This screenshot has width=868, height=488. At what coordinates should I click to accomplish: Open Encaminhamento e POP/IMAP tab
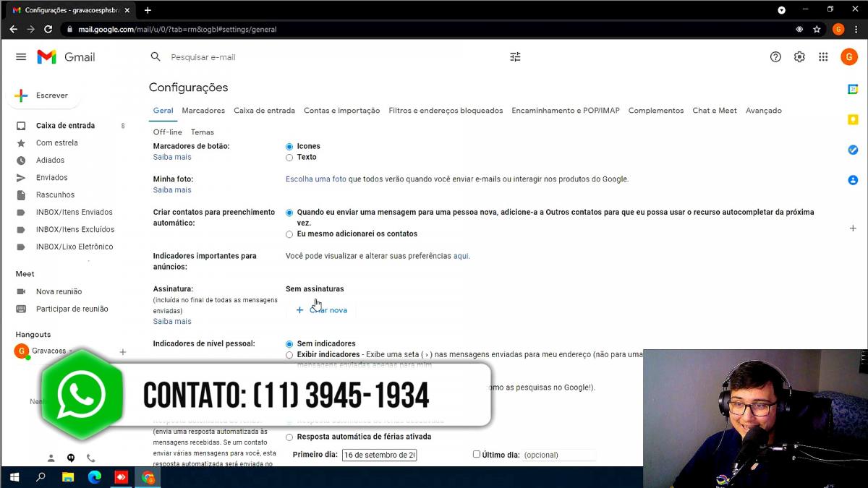tap(566, 111)
